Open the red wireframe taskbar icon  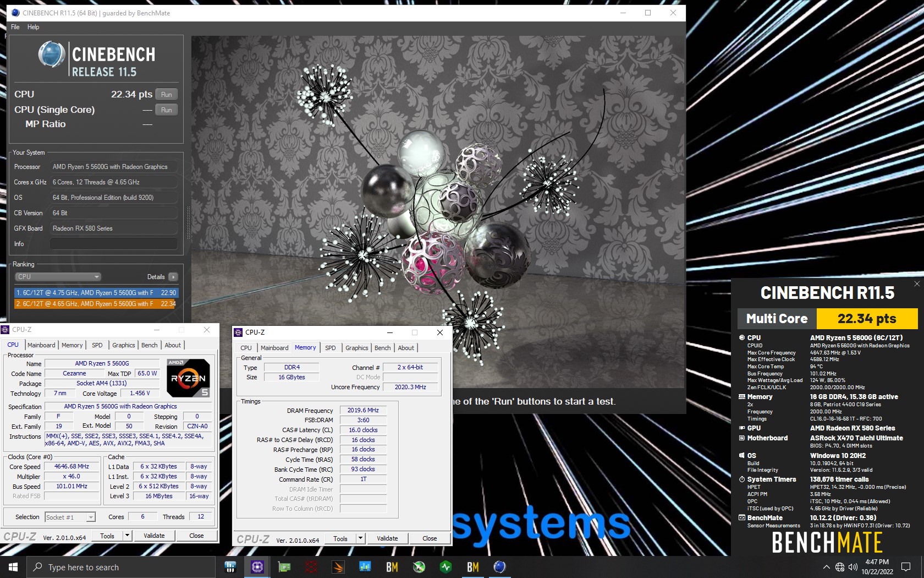click(x=311, y=567)
